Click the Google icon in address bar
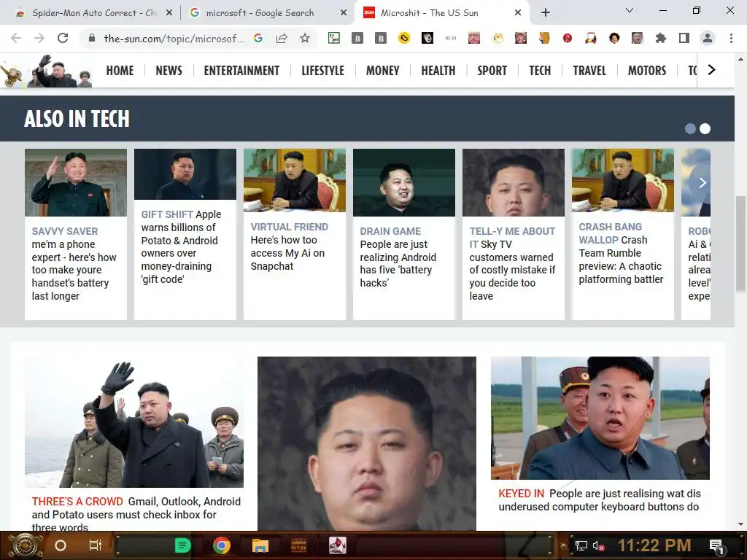 coord(258,38)
